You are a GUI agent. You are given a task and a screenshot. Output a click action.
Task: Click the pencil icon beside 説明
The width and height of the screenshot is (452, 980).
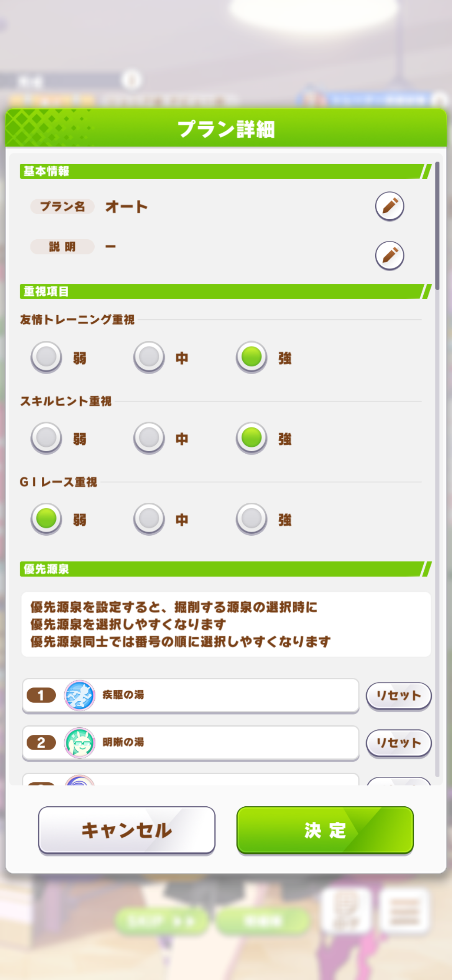click(x=389, y=255)
